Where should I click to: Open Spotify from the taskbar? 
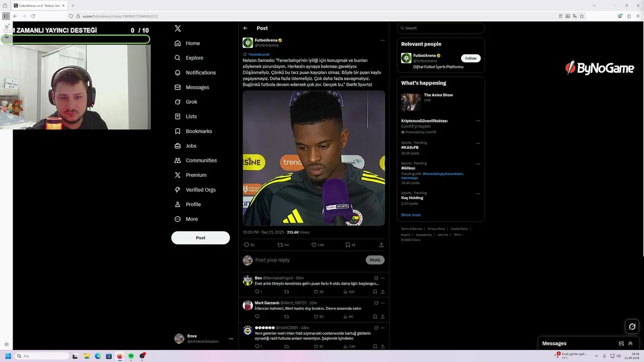pyautogui.click(x=131, y=356)
